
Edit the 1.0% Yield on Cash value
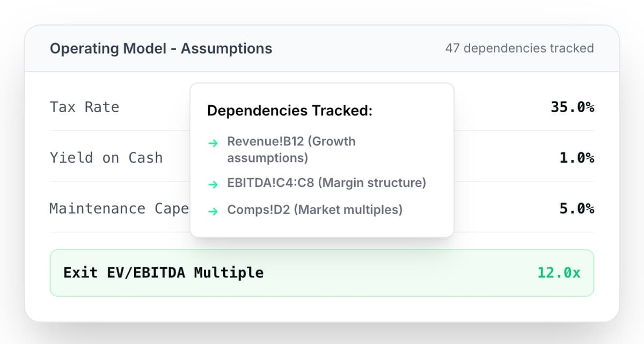tap(576, 158)
